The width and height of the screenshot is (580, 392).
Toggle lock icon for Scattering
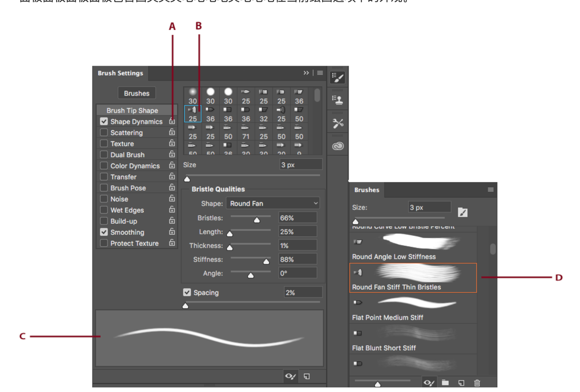tap(172, 132)
